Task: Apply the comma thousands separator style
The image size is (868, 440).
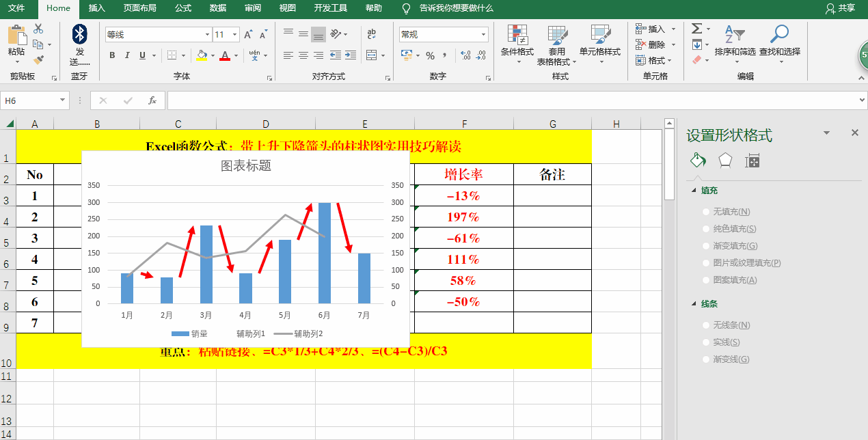Action: point(444,55)
